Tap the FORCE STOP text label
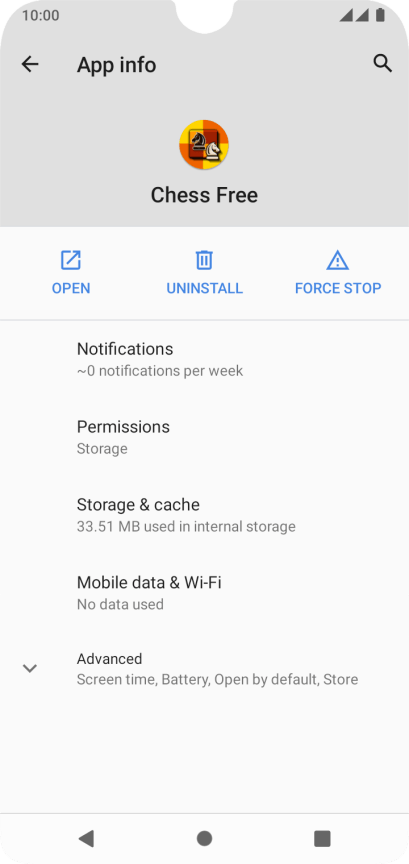This screenshot has height=864, width=409. tap(338, 288)
